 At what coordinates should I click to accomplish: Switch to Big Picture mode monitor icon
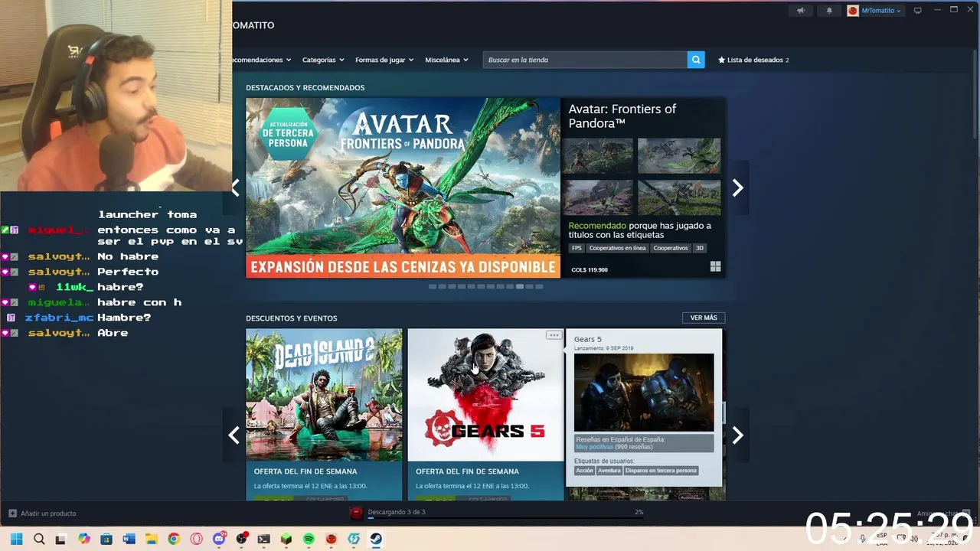coord(917,11)
